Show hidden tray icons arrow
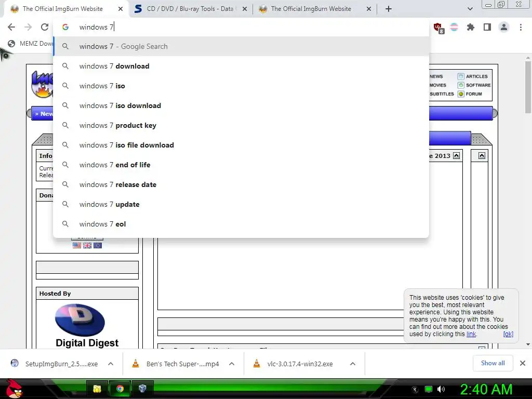The image size is (532, 399). (415, 390)
